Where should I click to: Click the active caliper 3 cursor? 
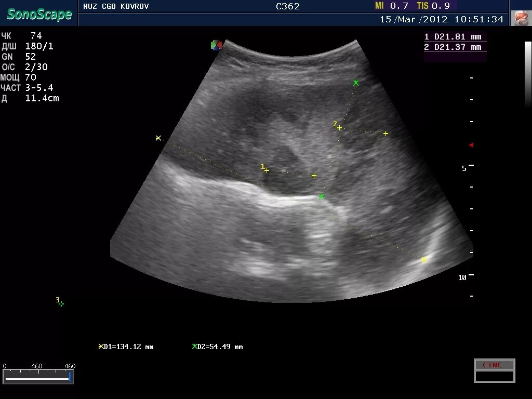click(61, 303)
